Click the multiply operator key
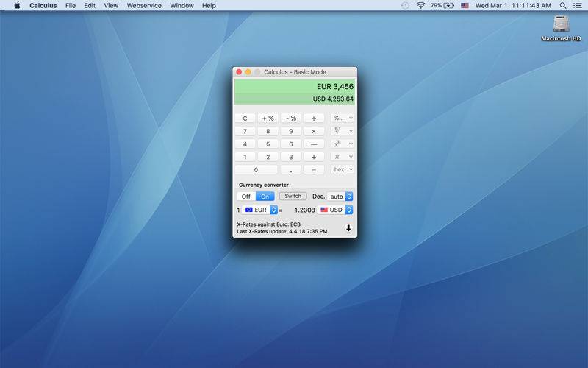Image resolution: width=588 pixels, height=368 pixels. point(314,131)
